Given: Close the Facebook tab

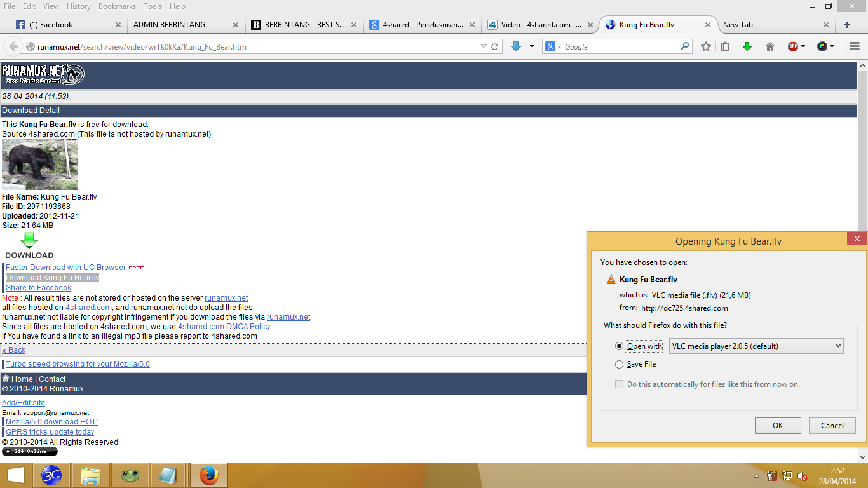Looking at the screenshot, I should click(x=118, y=25).
